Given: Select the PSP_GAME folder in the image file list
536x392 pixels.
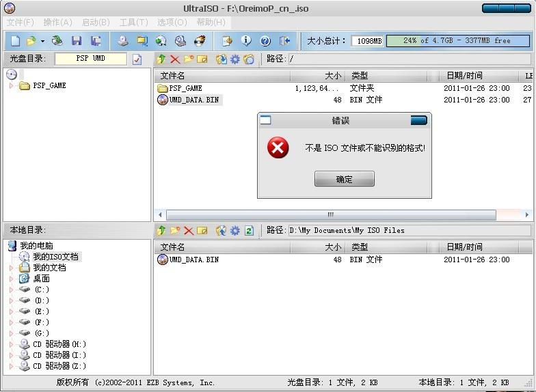Looking at the screenshot, I should coord(185,89).
